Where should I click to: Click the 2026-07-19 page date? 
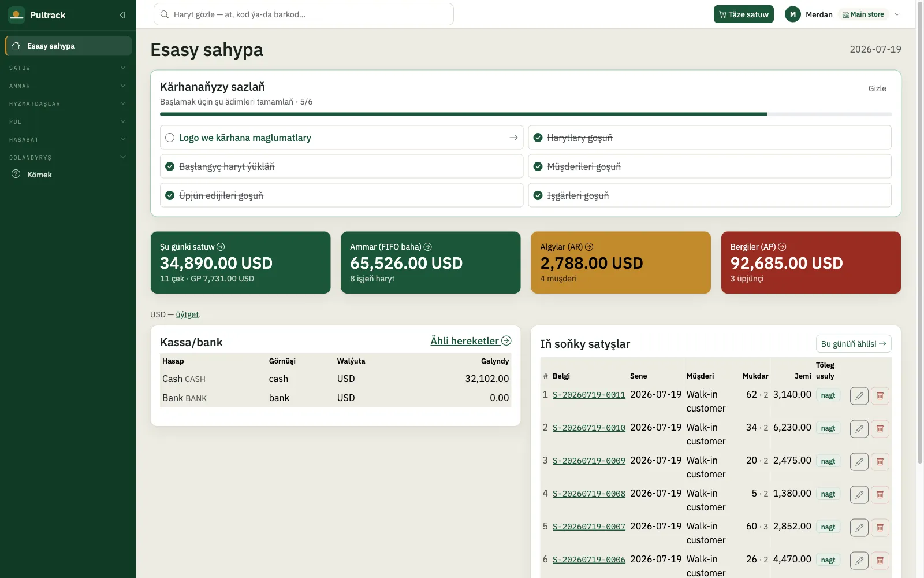coord(875,49)
